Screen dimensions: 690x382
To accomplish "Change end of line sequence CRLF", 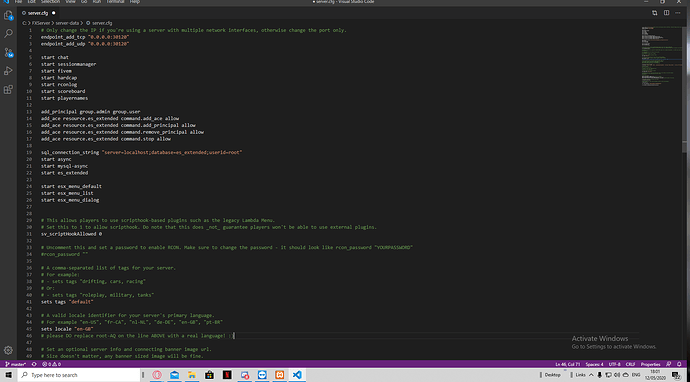I will tap(630, 364).
